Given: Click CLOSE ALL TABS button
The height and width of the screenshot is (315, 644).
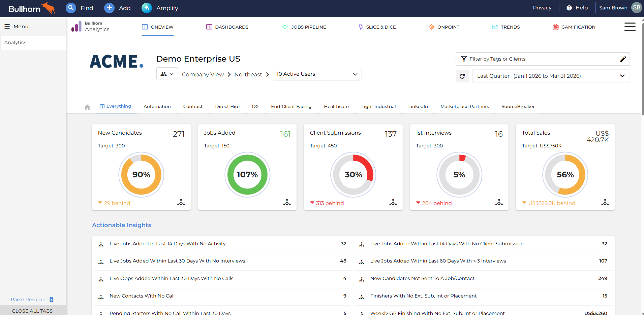Looking at the screenshot, I should pyautogui.click(x=32, y=311).
